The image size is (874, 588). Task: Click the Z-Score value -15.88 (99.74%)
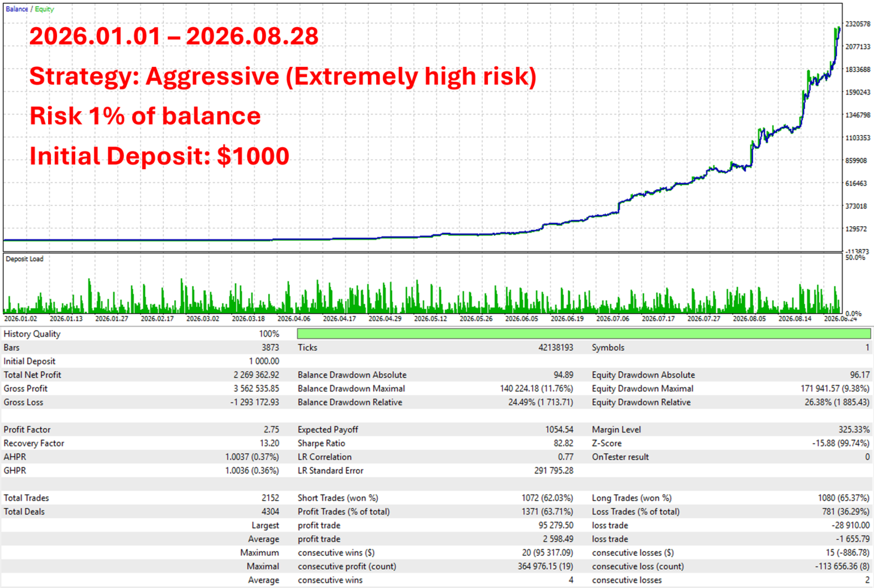click(840, 444)
